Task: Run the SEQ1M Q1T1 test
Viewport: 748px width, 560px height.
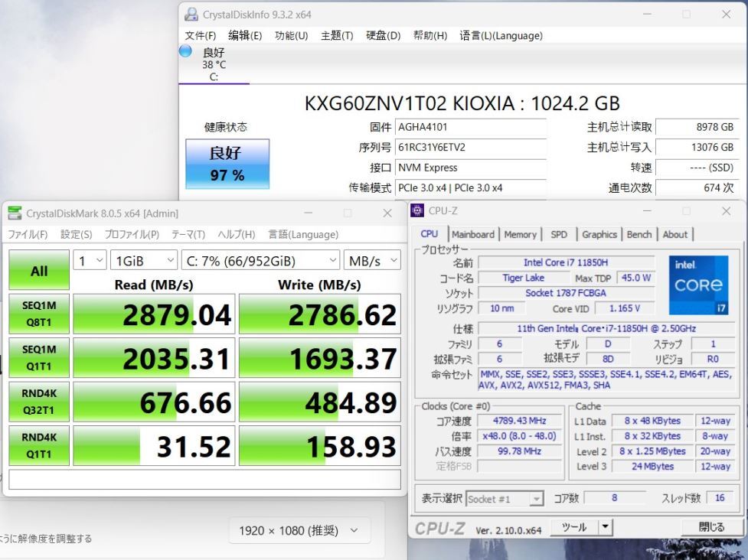Action: pyautogui.click(x=39, y=358)
